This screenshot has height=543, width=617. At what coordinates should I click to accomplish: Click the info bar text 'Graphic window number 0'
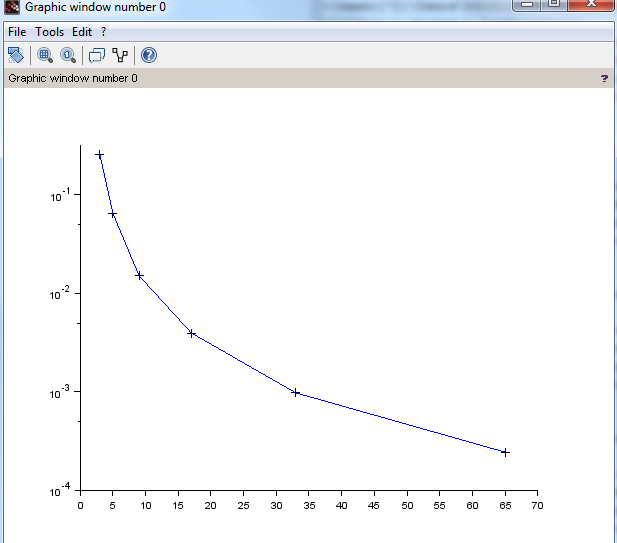click(x=73, y=78)
